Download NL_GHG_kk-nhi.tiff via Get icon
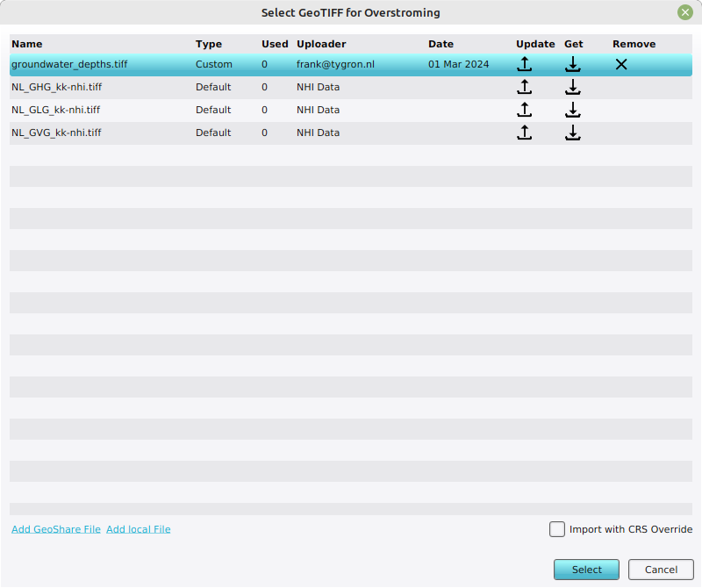The width and height of the screenshot is (702, 588). 573,87
